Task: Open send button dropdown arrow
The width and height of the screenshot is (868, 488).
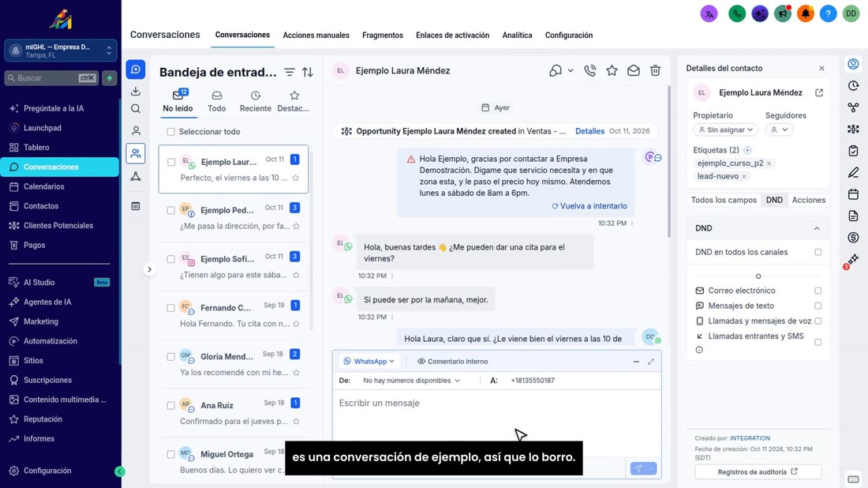Action: pos(652,468)
